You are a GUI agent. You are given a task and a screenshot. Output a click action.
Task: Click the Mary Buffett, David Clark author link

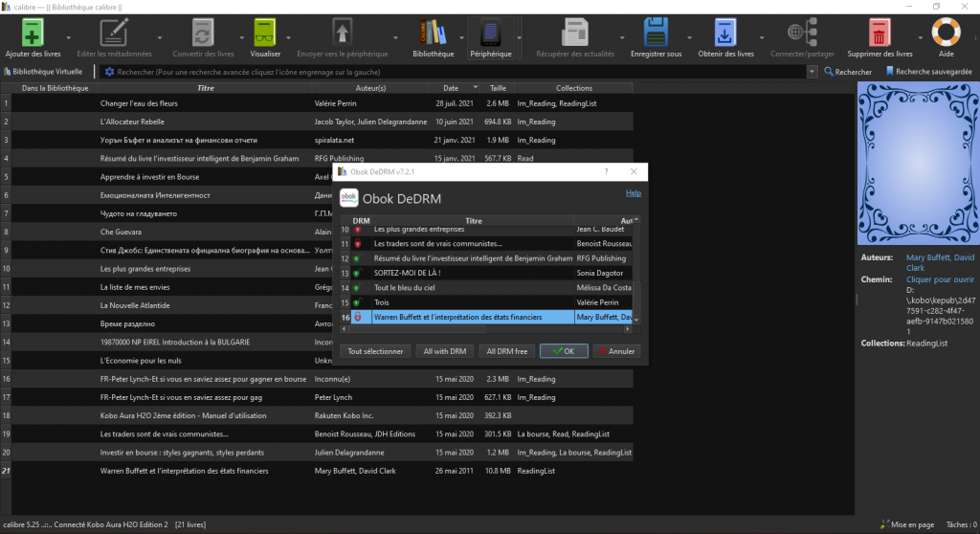pos(940,262)
